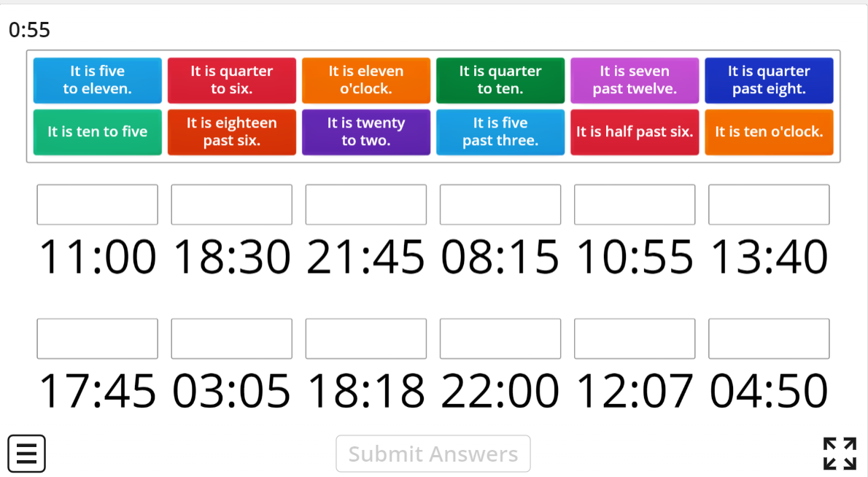Click the answer box above 11:00
This screenshot has height=477, width=868.
[x=97, y=204]
